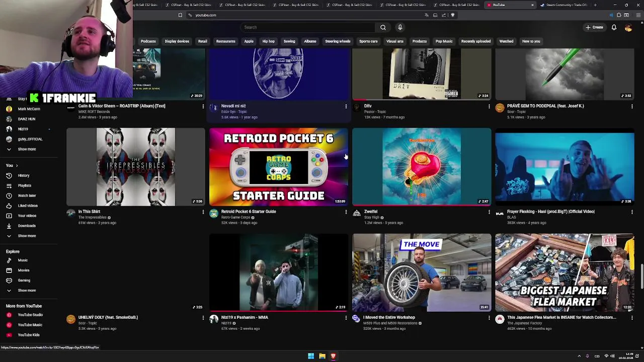
Task: Click the share icon in address bar
Action: pyautogui.click(x=444, y=15)
